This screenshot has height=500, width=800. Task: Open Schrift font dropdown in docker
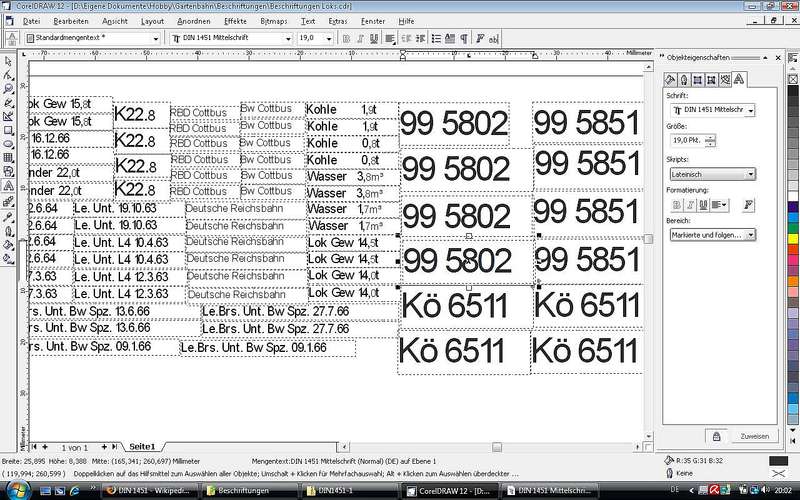point(751,110)
